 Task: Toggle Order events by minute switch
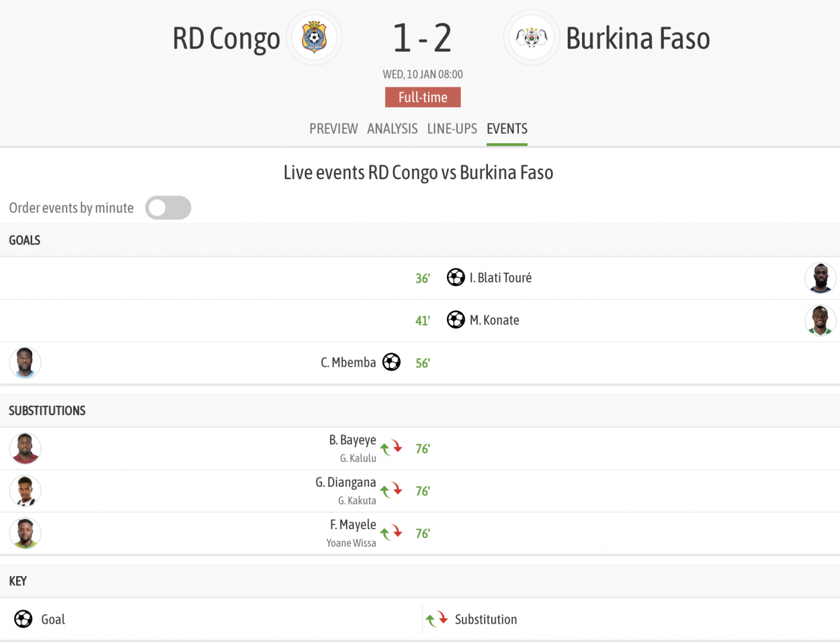pos(168,208)
